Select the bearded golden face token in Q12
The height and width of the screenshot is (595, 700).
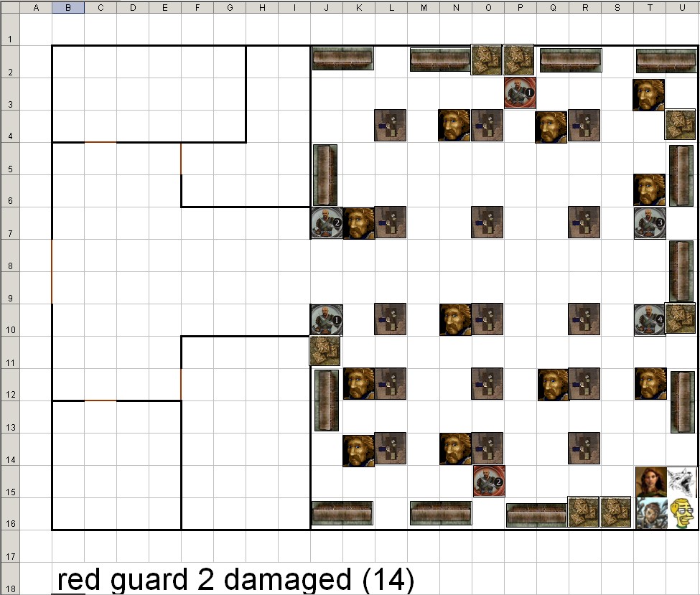554,385
